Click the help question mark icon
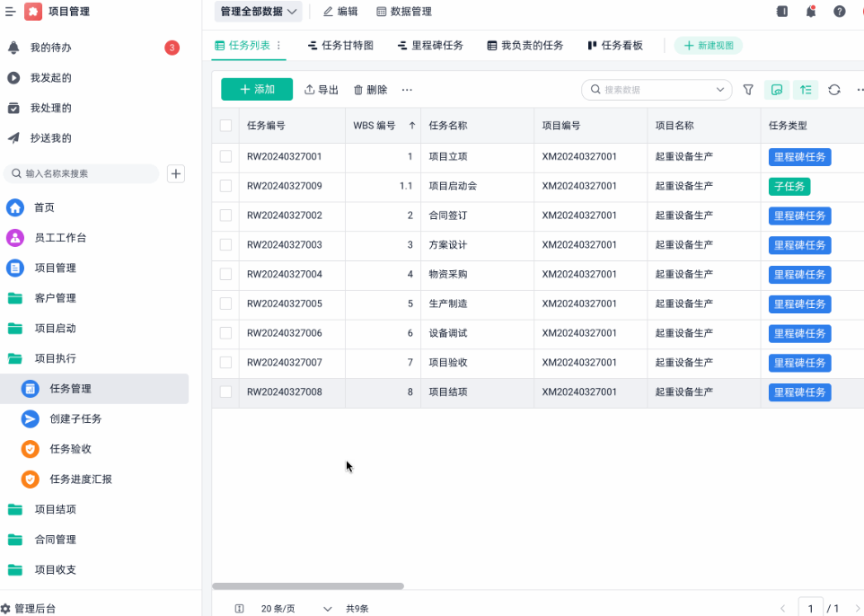Screen dimensions: 864x616 tap(840, 12)
